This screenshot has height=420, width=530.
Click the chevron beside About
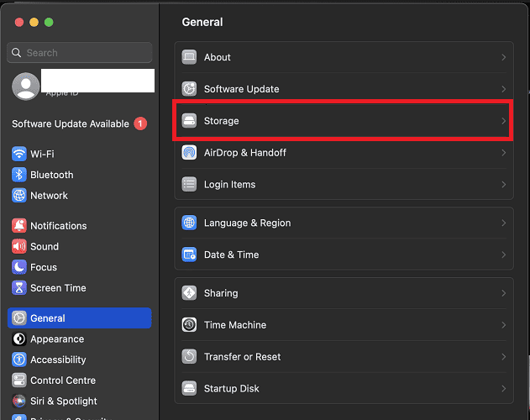click(503, 57)
